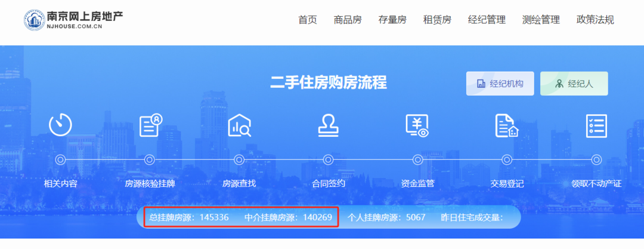This screenshot has height=249, width=644.
Task: Click the clock icon above 相关内容
Action: pos(60,125)
